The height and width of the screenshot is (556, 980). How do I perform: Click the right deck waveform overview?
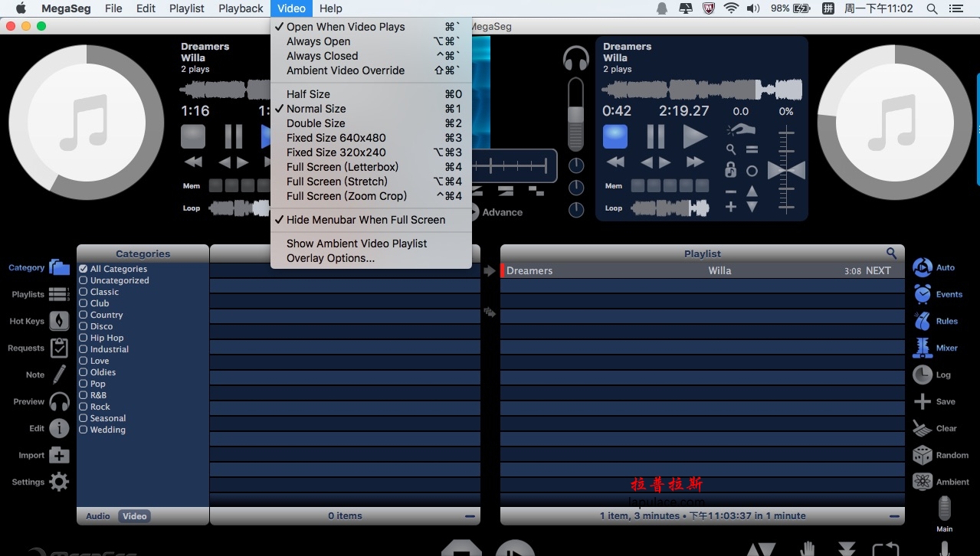click(x=702, y=90)
